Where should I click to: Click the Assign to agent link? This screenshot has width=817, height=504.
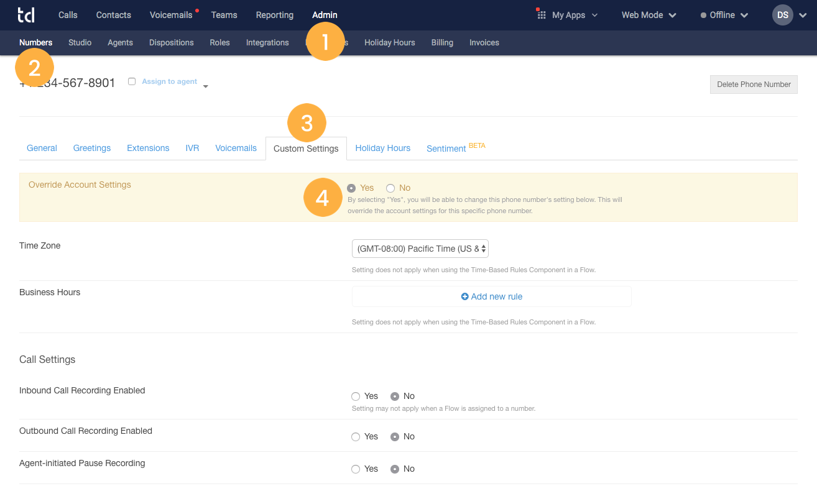click(170, 81)
